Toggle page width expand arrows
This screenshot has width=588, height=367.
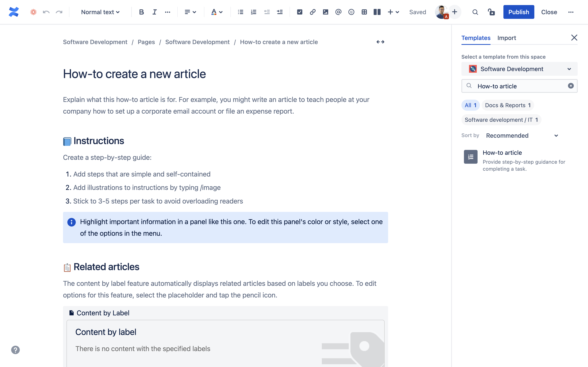coord(380,42)
